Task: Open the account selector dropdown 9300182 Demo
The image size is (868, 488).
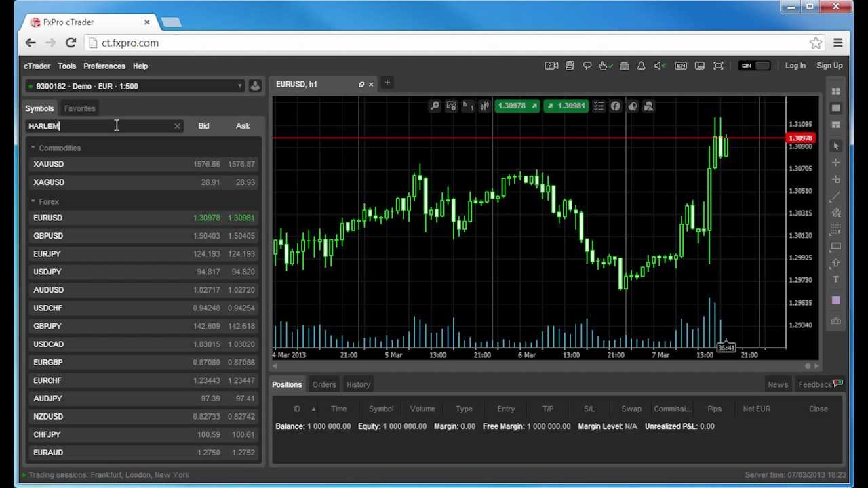Action: [x=134, y=86]
